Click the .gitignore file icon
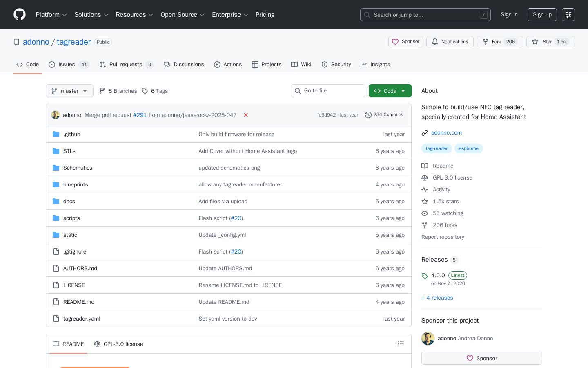 [x=56, y=251]
